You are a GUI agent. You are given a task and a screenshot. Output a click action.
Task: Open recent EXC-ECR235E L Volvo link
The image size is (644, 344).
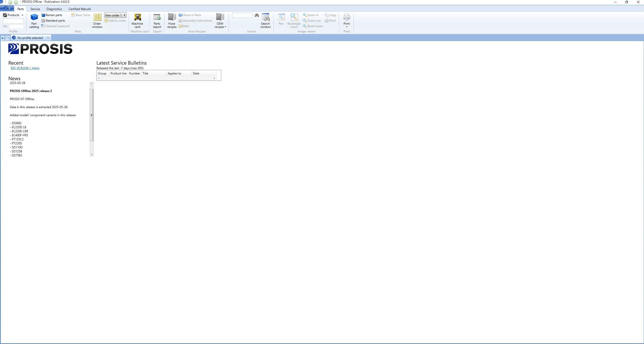25,68
